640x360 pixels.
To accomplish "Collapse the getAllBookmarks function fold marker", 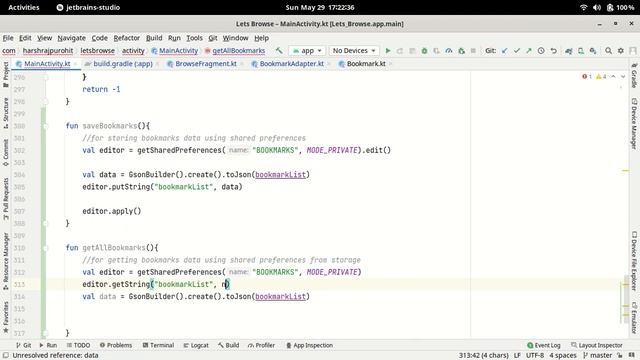I will click(45, 248).
